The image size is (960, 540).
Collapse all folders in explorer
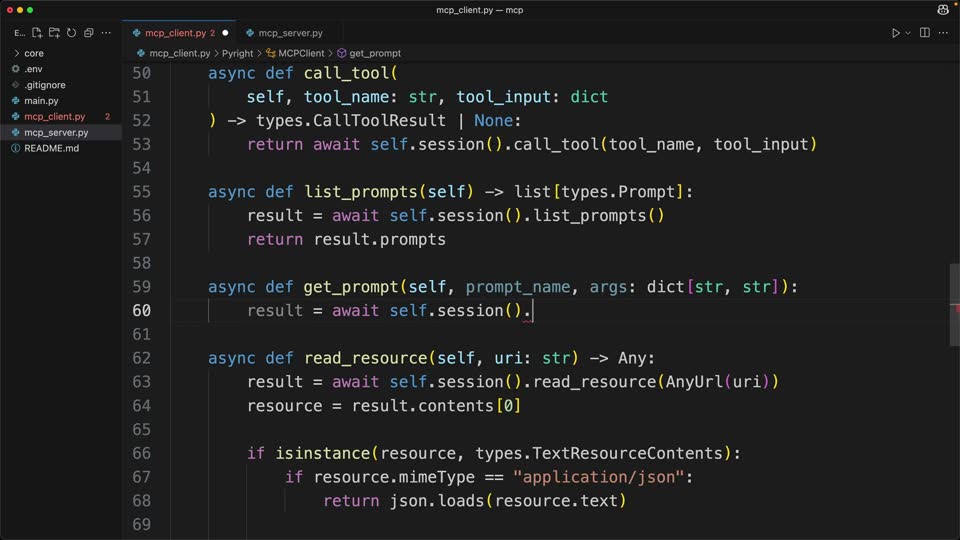(x=88, y=32)
